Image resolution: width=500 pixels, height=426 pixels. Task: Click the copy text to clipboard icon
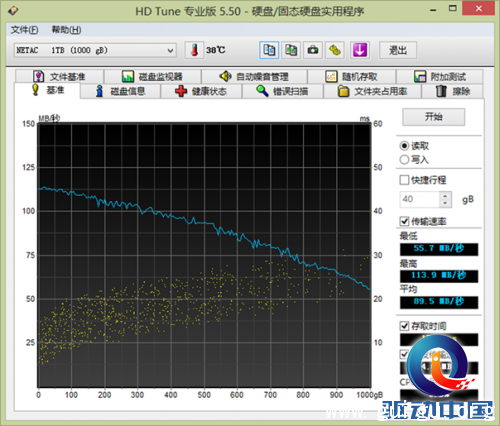[269, 50]
